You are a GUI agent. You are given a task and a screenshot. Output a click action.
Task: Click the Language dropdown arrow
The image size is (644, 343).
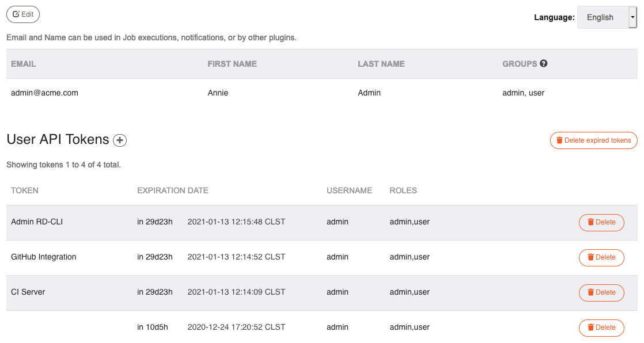coord(632,17)
